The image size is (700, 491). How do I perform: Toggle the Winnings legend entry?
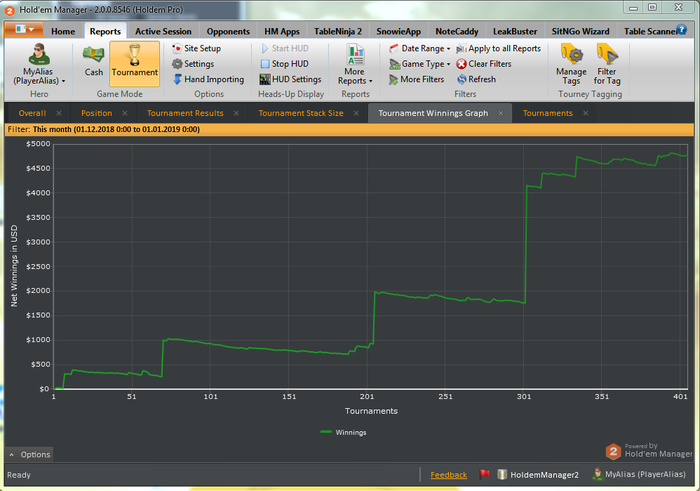[x=343, y=432]
